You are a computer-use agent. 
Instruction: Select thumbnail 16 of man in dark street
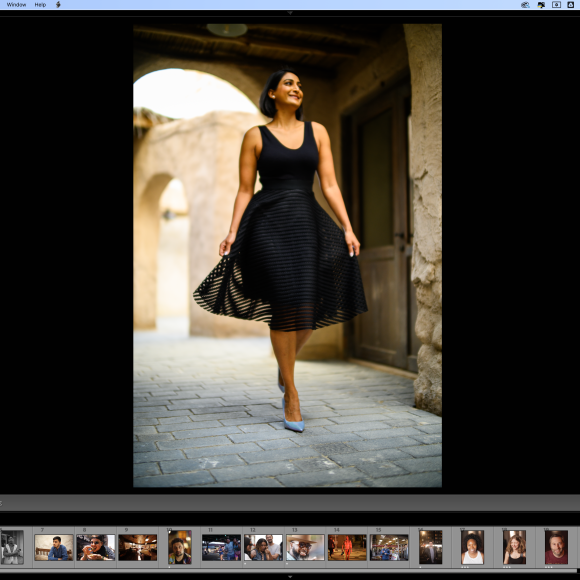coord(431,547)
